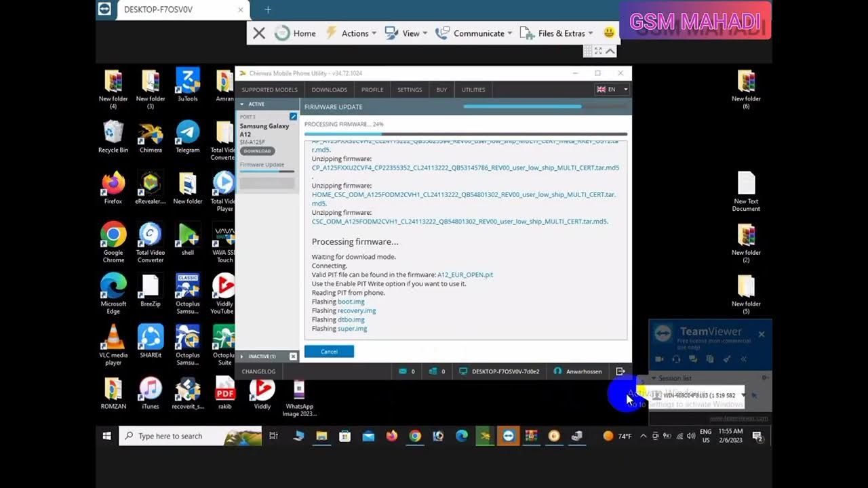Open the Firefox desktop shortcut
Screen dimensions: 868x488
[x=113, y=188]
